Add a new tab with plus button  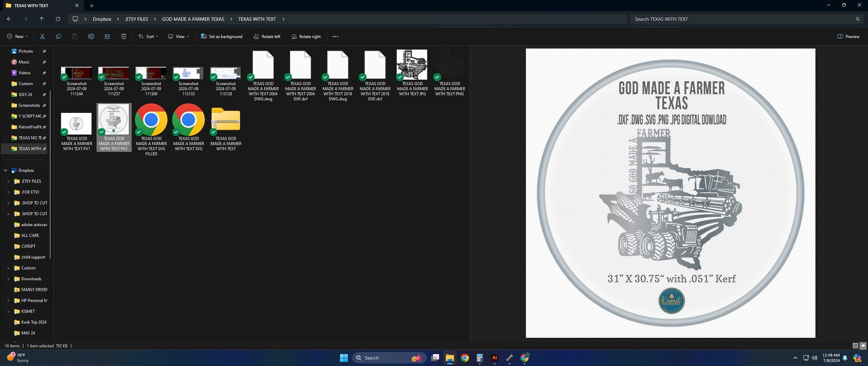tap(92, 6)
